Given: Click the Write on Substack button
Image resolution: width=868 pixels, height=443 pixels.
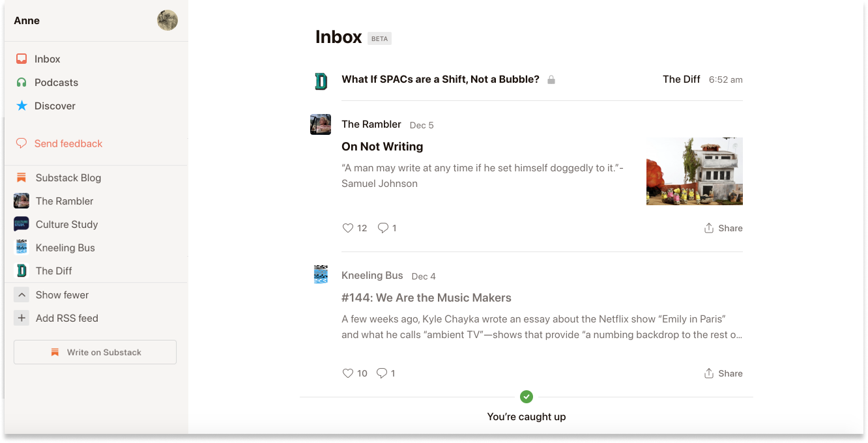Looking at the screenshot, I should (94, 352).
